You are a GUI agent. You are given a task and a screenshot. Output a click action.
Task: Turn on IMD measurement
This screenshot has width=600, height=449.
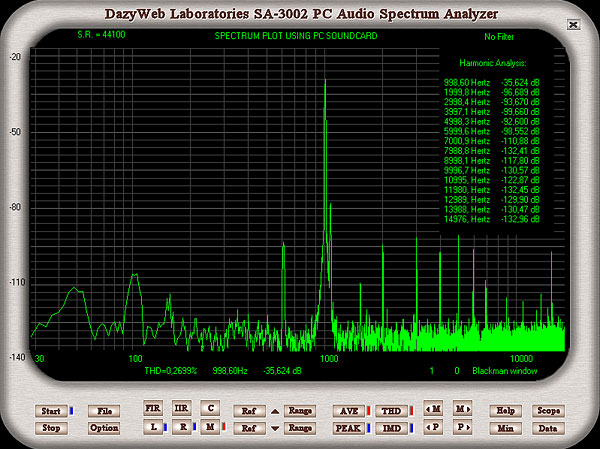392,428
